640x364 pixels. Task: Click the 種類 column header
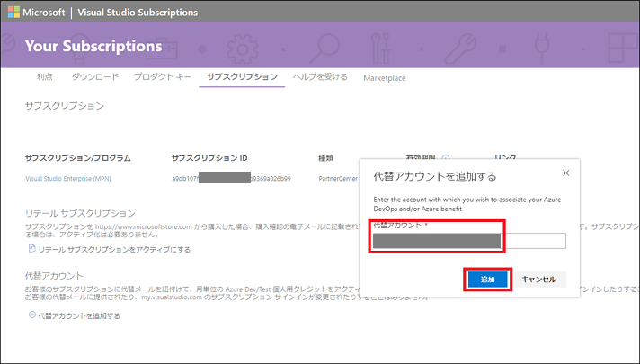point(325,158)
